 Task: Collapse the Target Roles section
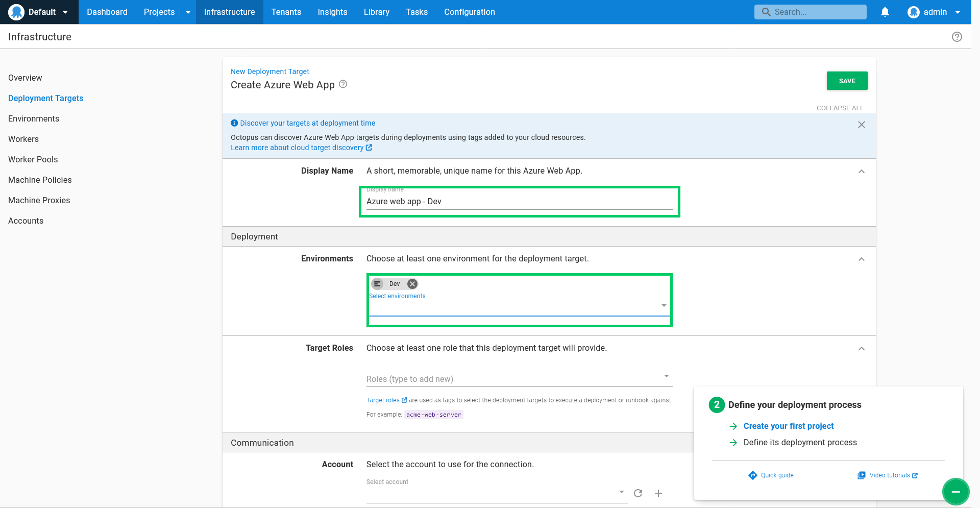pyautogui.click(x=862, y=349)
